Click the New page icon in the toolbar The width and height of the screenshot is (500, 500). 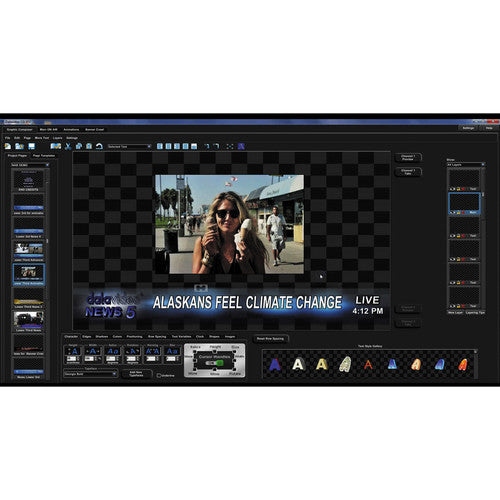(x=8, y=146)
